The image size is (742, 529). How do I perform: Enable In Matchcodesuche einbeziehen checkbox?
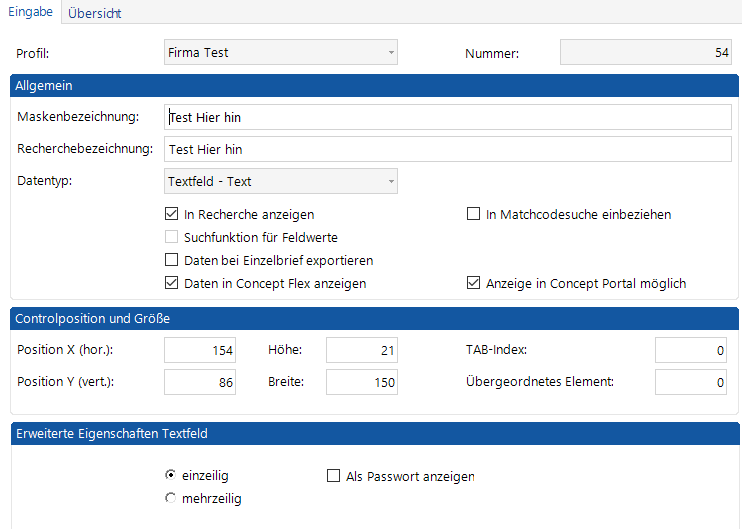[474, 214]
